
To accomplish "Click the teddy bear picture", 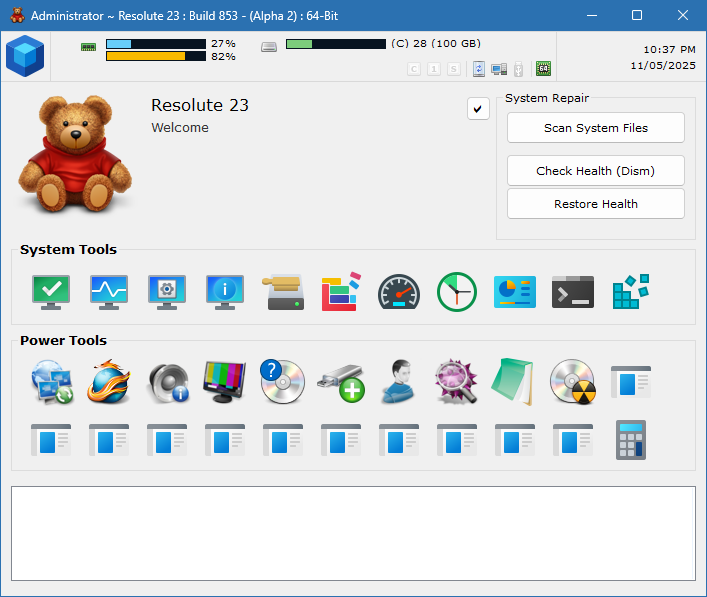I will point(74,153).
